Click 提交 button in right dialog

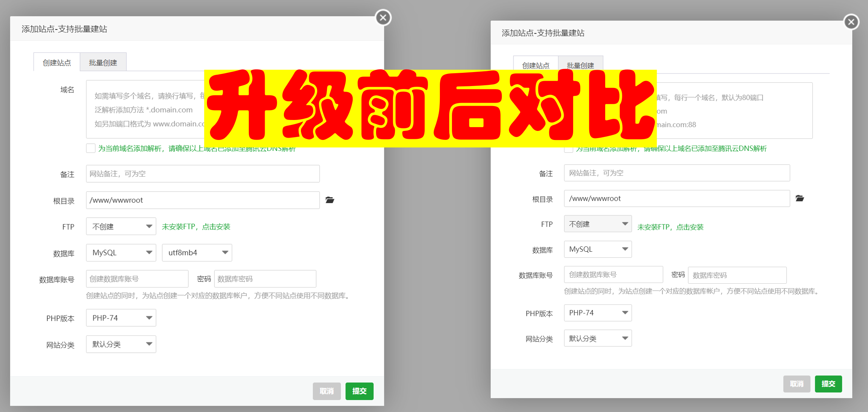(828, 384)
